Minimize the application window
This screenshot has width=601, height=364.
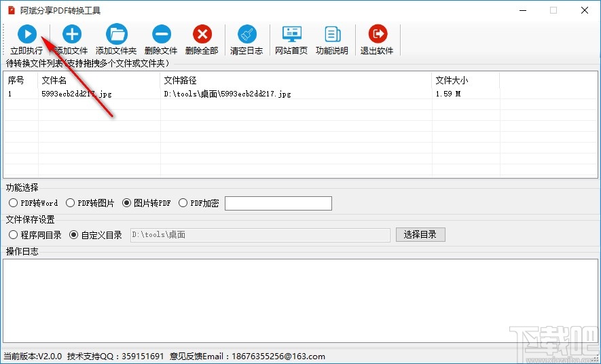[x=523, y=10]
